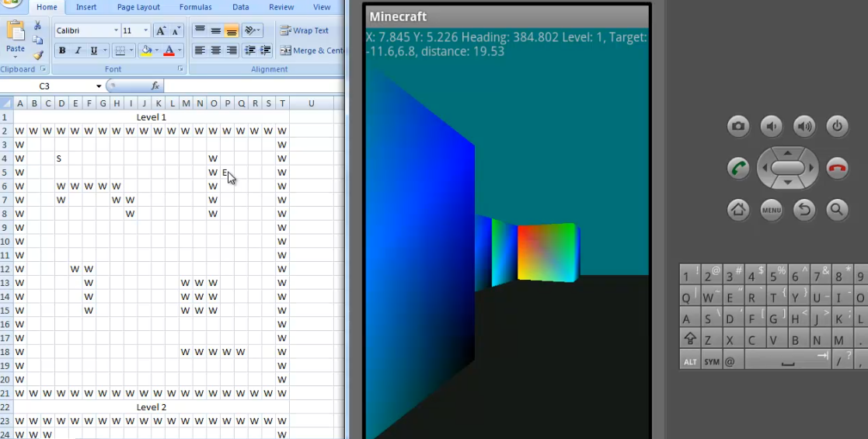Image resolution: width=868 pixels, height=439 pixels.
Task: Click the green call button
Action: click(x=738, y=168)
